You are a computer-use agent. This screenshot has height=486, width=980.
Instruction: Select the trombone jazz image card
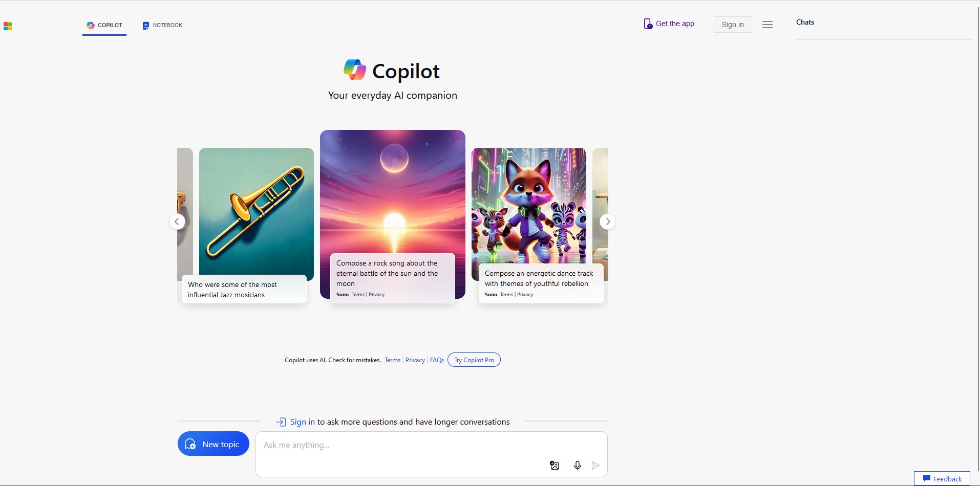coord(256,214)
